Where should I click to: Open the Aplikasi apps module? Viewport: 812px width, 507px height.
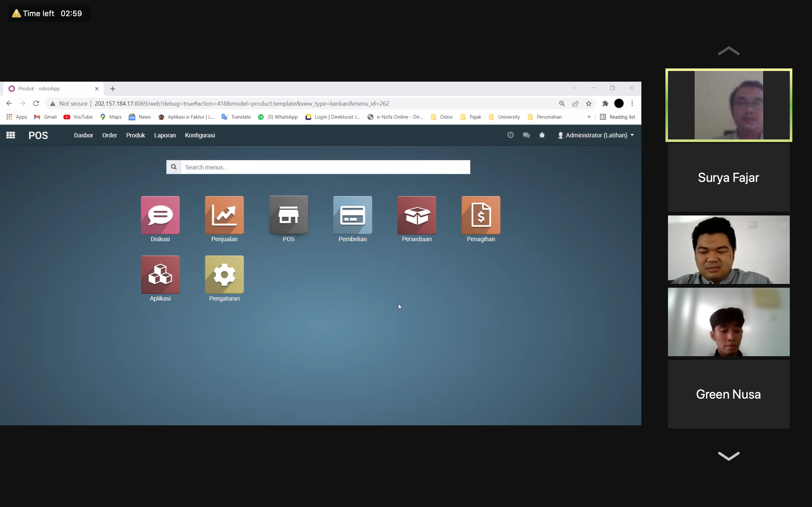coord(160,274)
